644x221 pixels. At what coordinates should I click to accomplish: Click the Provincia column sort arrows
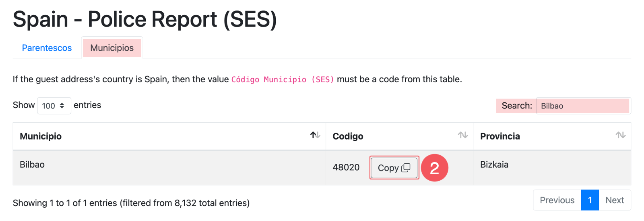coord(620,135)
